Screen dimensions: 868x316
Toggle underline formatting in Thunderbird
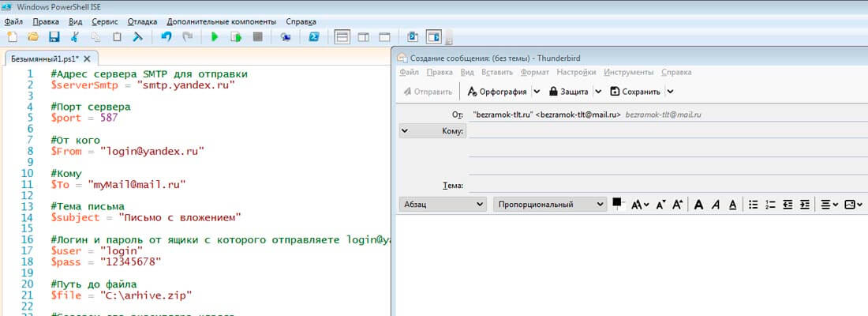732,205
